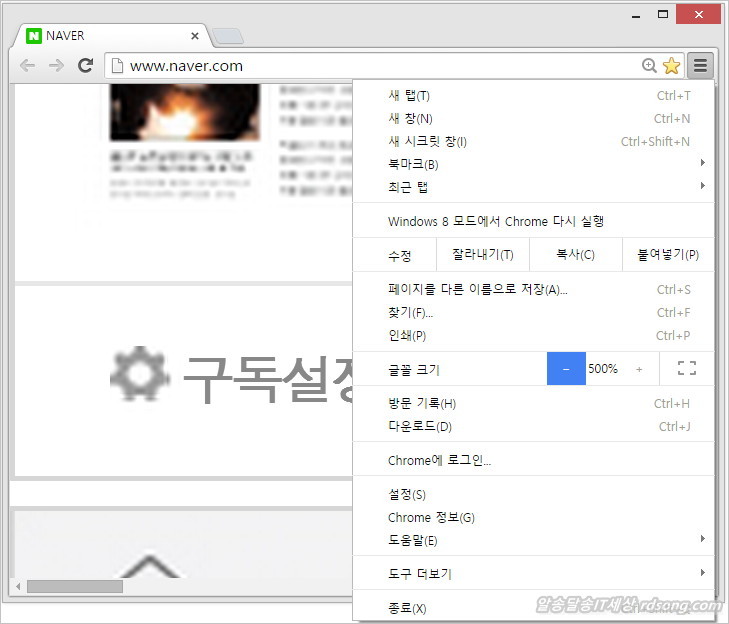Close the NAVER tab

[195, 36]
